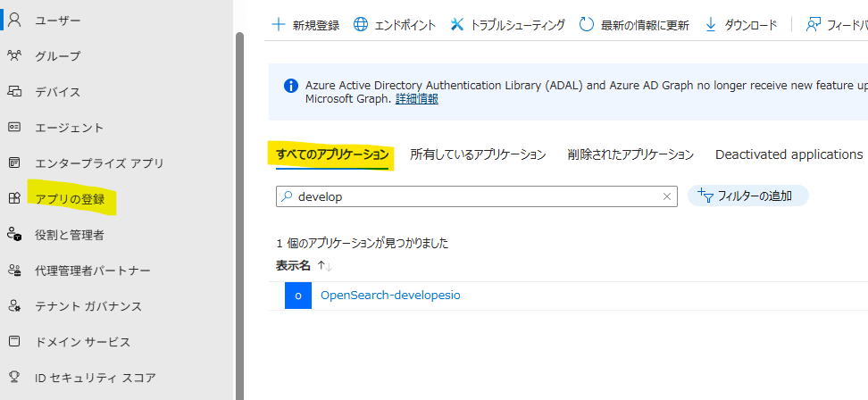
Task: Click the blue info icon in banner
Action: (290, 86)
